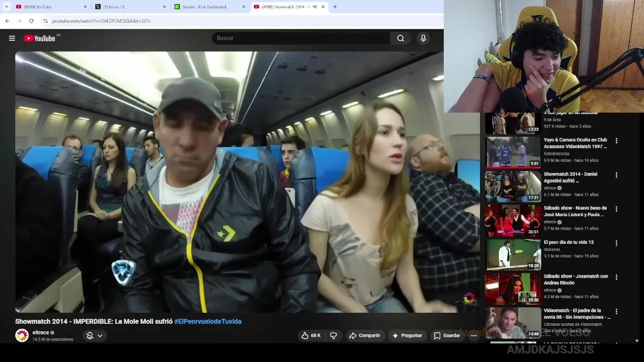Open El padre de la novia 08 thumbnail
The height and width of the screenshot is (362, 644).
513,322
